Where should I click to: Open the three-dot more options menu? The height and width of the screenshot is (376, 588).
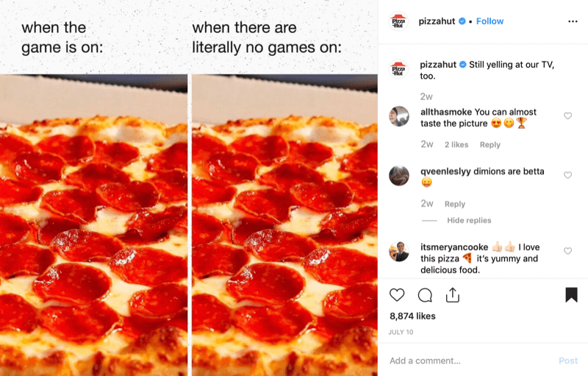(x=573, y=21)
